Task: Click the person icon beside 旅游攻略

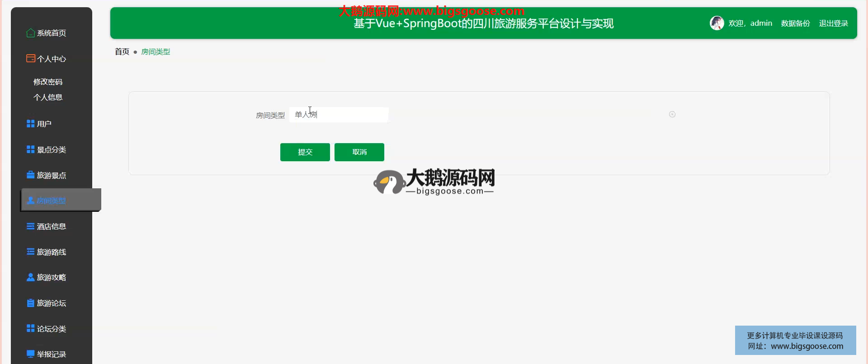Action: coord(30,277)
